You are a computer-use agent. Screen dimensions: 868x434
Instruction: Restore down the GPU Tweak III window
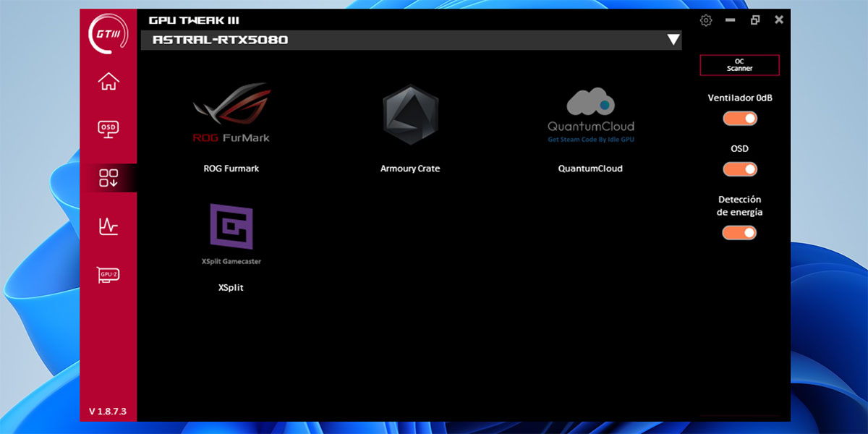[x=755, y=20]
